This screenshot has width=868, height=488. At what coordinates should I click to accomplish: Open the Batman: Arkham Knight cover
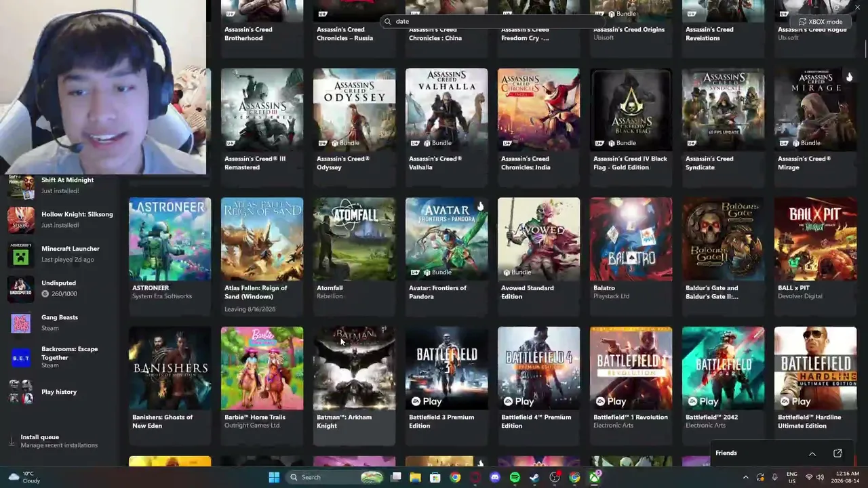(354, 368)
